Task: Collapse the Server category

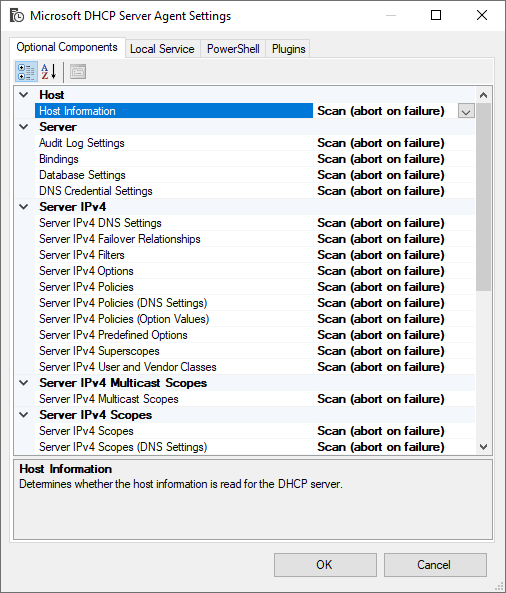Action: click(x=24, y=127)
